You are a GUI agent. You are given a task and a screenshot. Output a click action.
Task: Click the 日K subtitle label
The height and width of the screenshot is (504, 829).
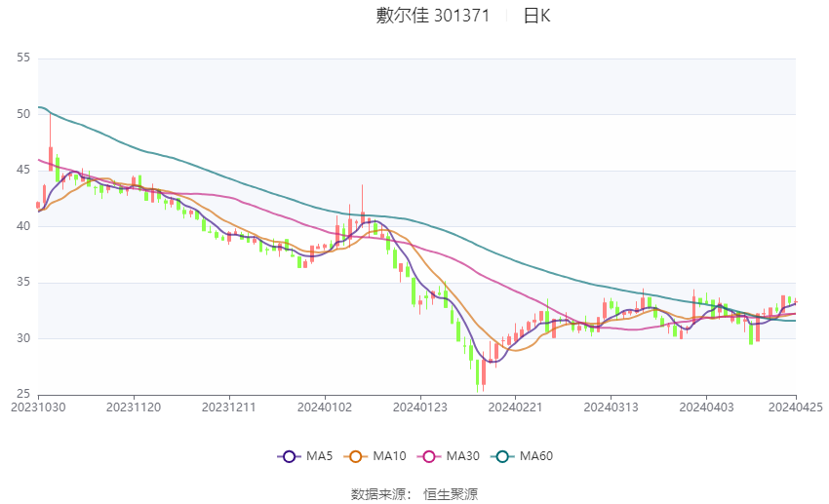(x=536, y=16)
